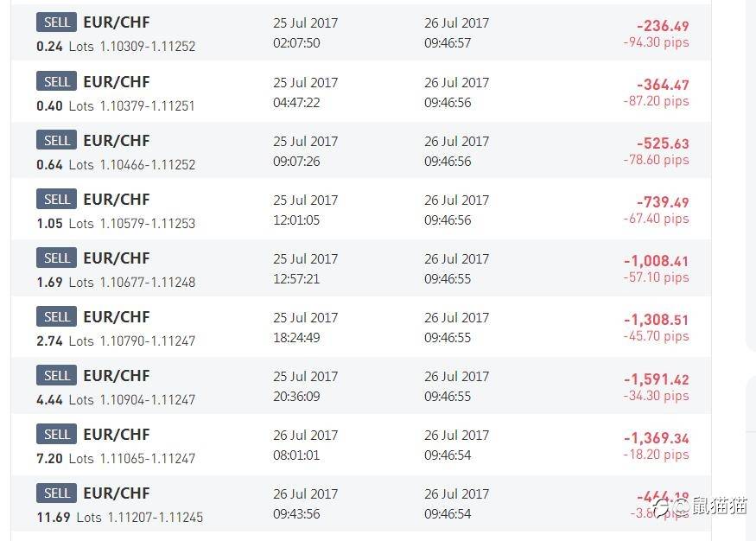Select the loss value -1,008.41
756x541 pixels.
[x=656, y=261]
